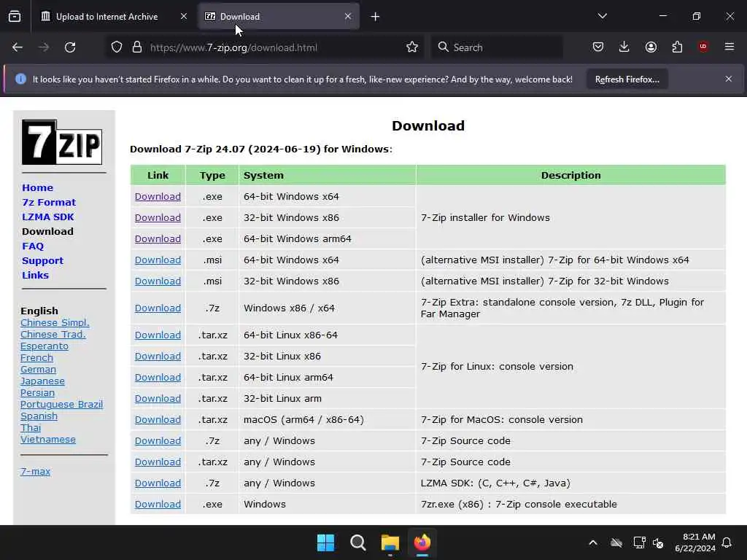Switch language to Japanese
747x560 pixels.
42,381
